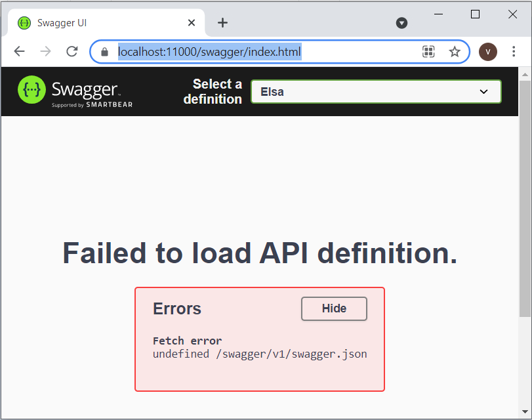Reload the page using the refresh icon
532x420 pixels.
tap(72, 51)
